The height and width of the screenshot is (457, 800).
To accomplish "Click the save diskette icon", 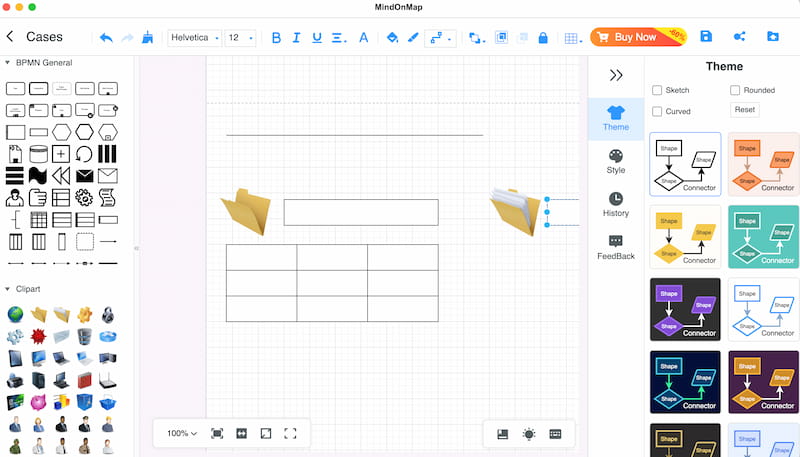I will pyautogui.click(x=706, y=36).
